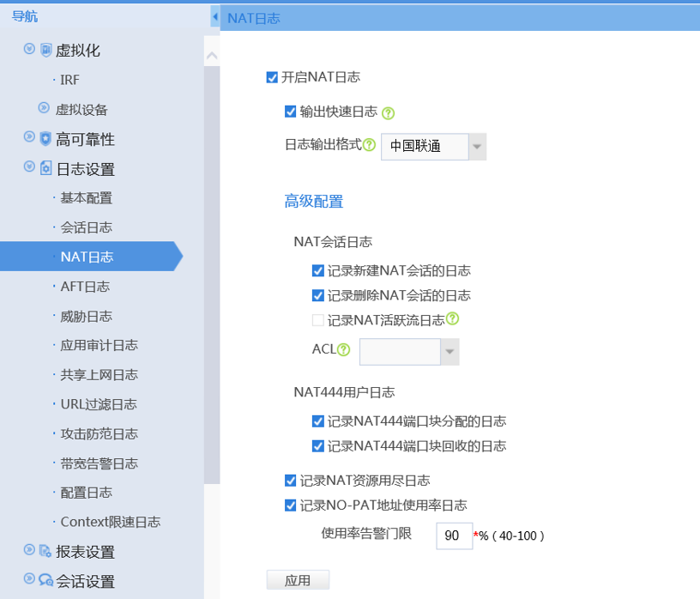The width and height of the screenshot is (700, 599).
Task: Open the 高级配置 section link
Action: (x=313, y=202)
